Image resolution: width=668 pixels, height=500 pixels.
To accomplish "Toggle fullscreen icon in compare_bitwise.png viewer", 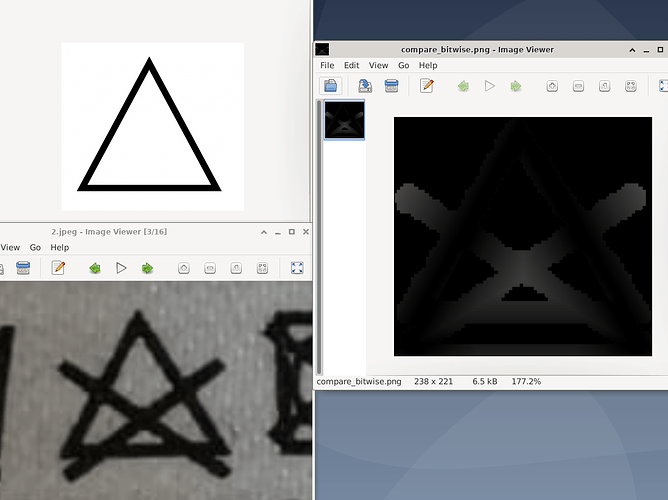I will click(663, 86).
